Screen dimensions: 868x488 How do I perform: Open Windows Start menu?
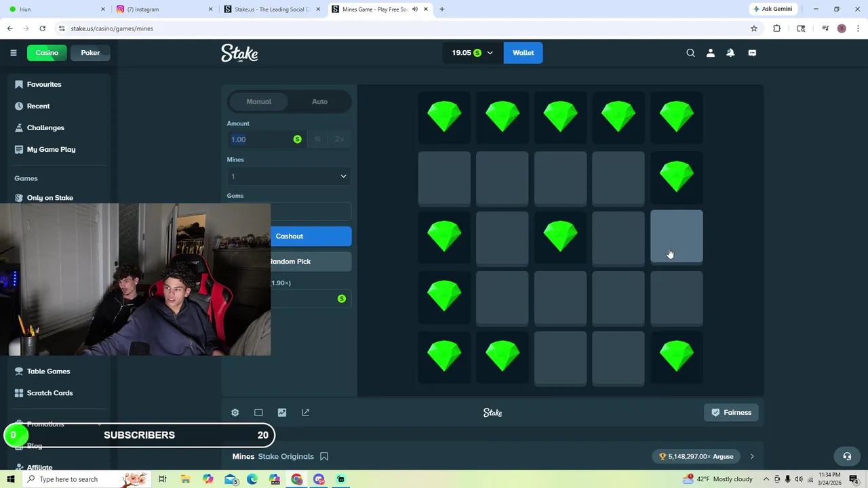coord(11,479)
